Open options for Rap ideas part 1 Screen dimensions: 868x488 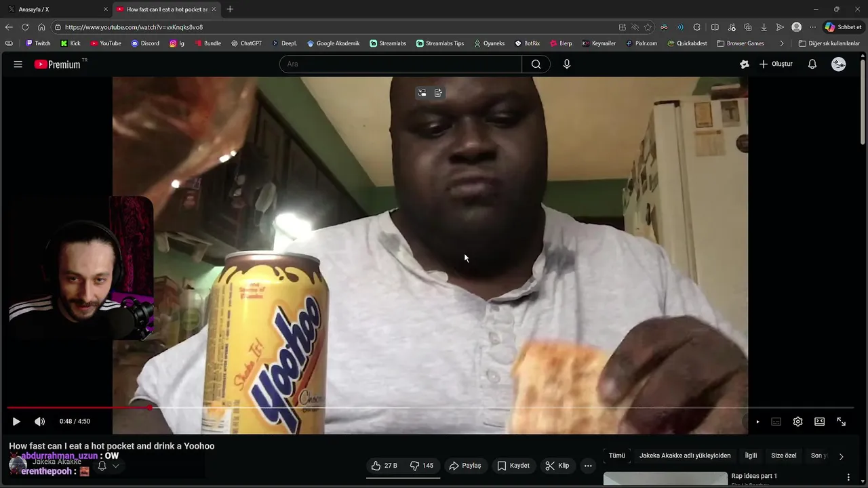coord(848,477)
